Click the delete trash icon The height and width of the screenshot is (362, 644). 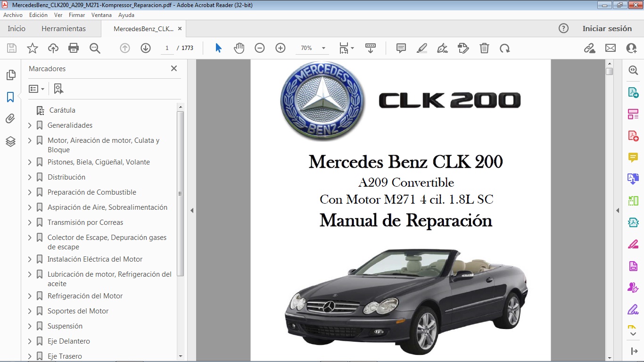pos(484,48)
